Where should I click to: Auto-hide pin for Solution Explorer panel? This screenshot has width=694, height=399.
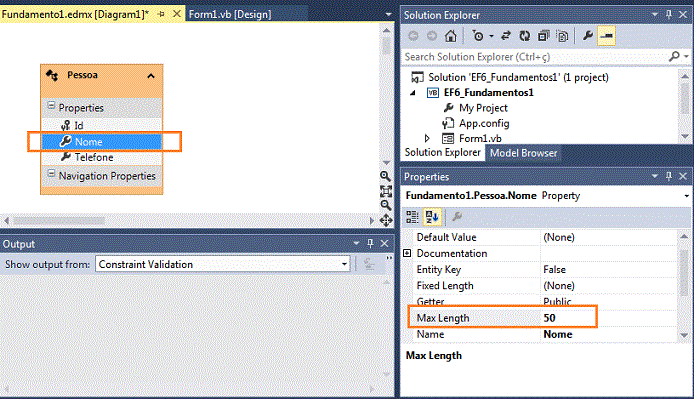pyautogui.click(x=668, y=15)
